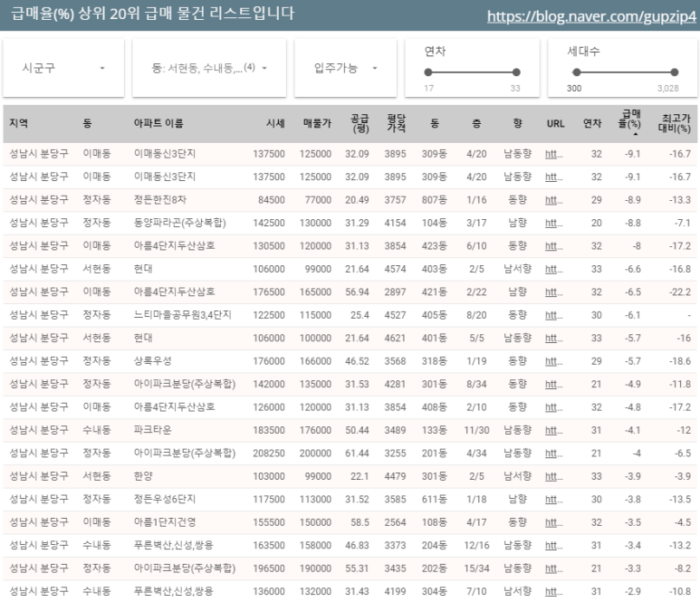Click 공급(평) value 61.44
The image size is (700, 602).
point(357,454)
